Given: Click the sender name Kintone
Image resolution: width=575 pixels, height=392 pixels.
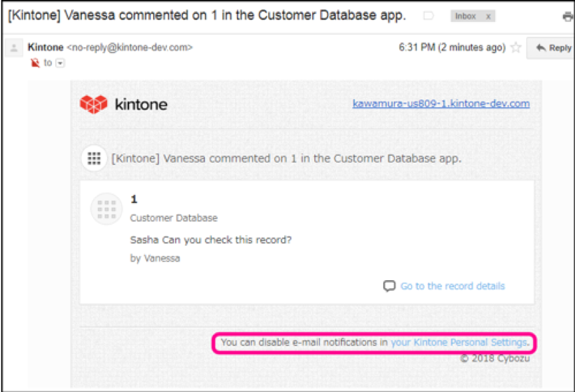Looking at the screenshot, I should point(45,47).
